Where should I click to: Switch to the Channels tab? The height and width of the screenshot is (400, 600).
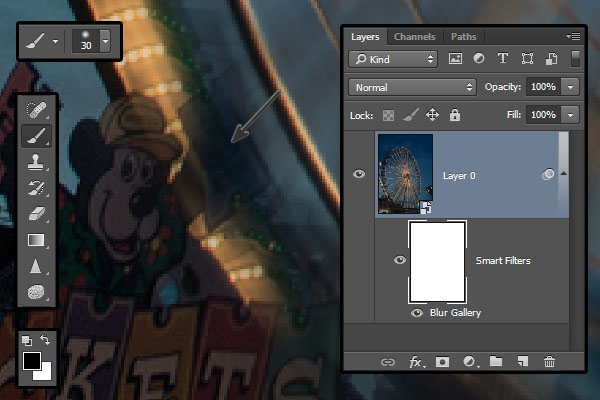pos(415,37)
